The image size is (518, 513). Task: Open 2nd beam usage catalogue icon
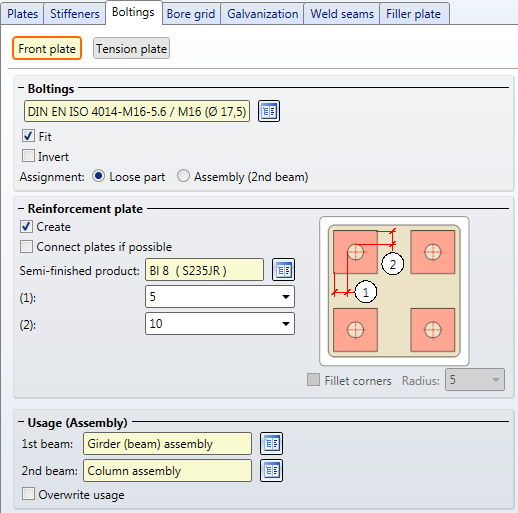271,471
